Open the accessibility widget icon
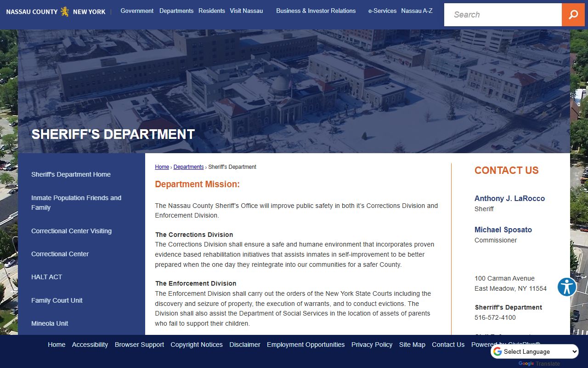Screen dimensions: 588x368 pos(567,287)
